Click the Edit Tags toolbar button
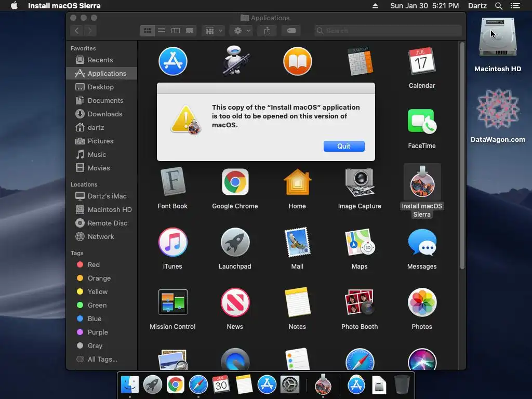 (291, 31)
